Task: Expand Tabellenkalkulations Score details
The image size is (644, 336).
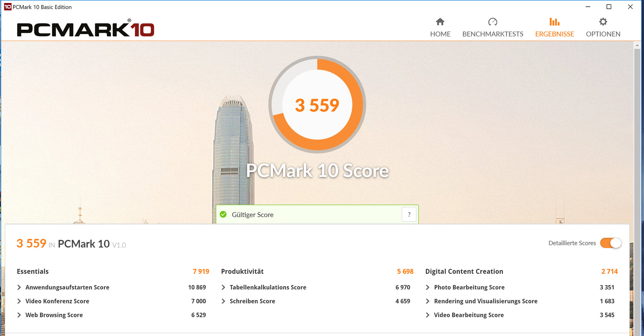Action: tap(223, 287)
